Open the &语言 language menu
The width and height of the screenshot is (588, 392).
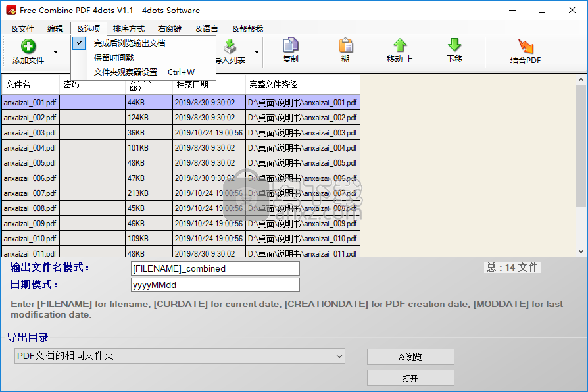click(x=207, y=28)
